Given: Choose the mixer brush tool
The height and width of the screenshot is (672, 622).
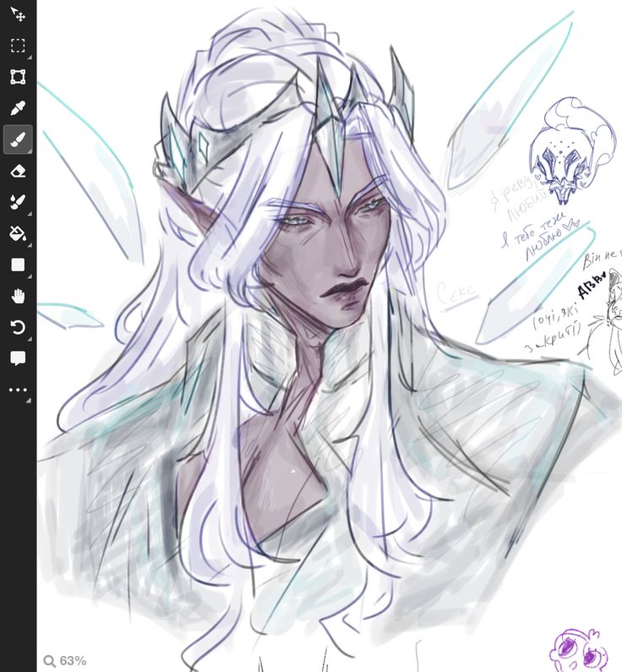Looking at the screenshot, I should coord(18,202).
